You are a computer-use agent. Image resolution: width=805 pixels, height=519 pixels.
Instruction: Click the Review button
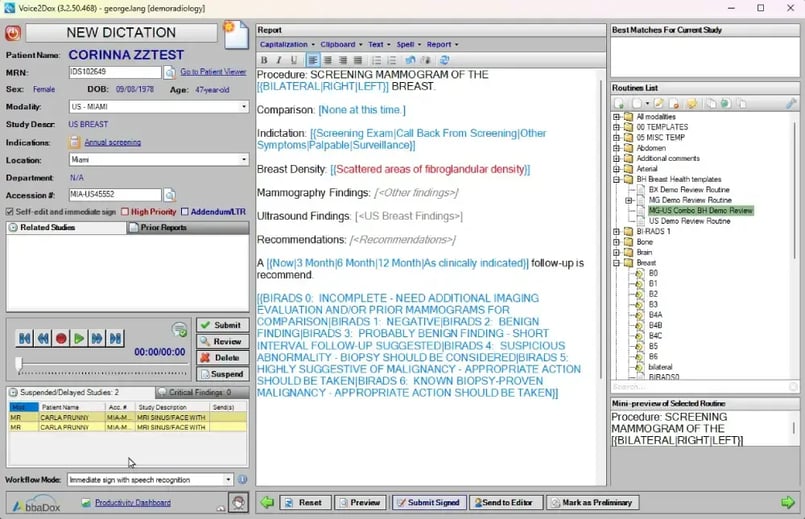(x=222, y=341)
